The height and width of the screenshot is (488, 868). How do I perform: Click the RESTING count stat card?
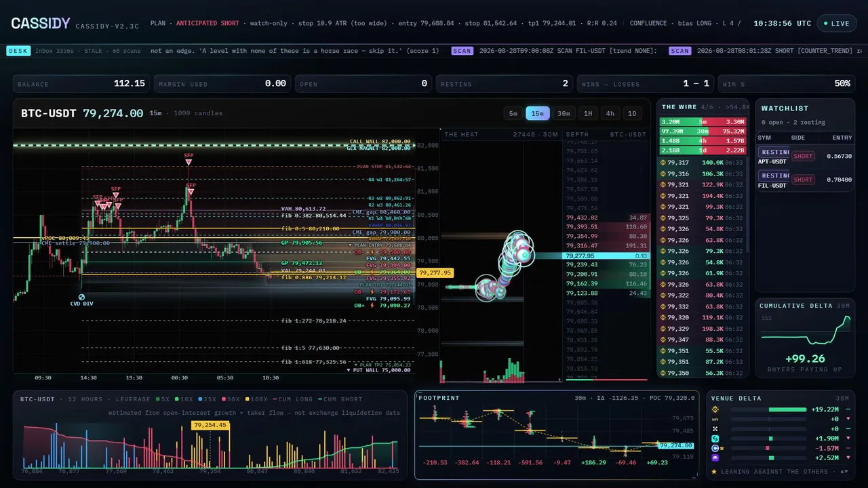pyautogui.click(x=504, y=83)
